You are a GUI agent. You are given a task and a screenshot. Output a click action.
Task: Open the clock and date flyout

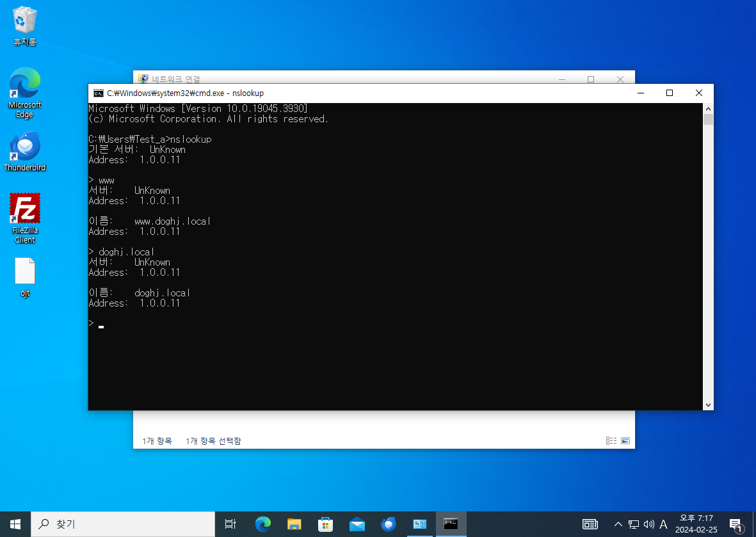pos(696,524)
